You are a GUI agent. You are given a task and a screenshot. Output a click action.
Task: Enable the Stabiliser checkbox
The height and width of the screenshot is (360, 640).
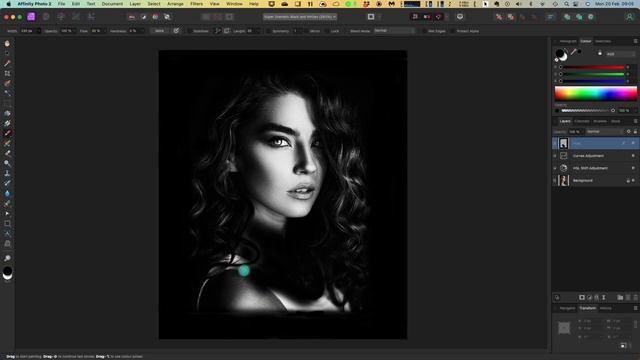(x=189, y=31)
